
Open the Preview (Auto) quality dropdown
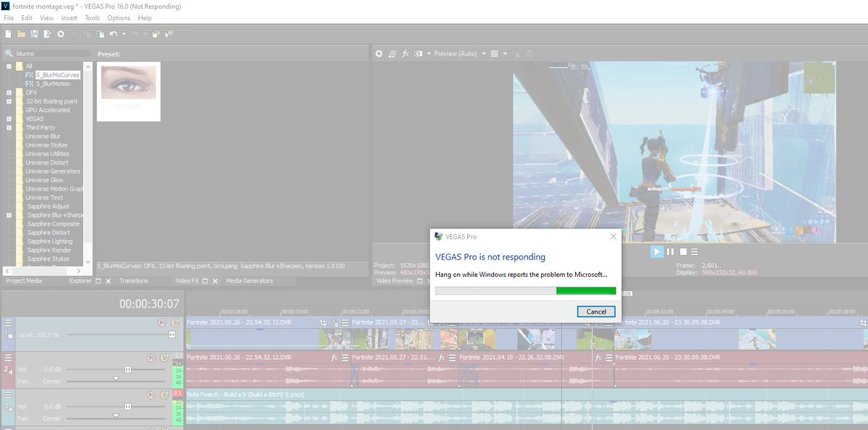click(454, 53)
